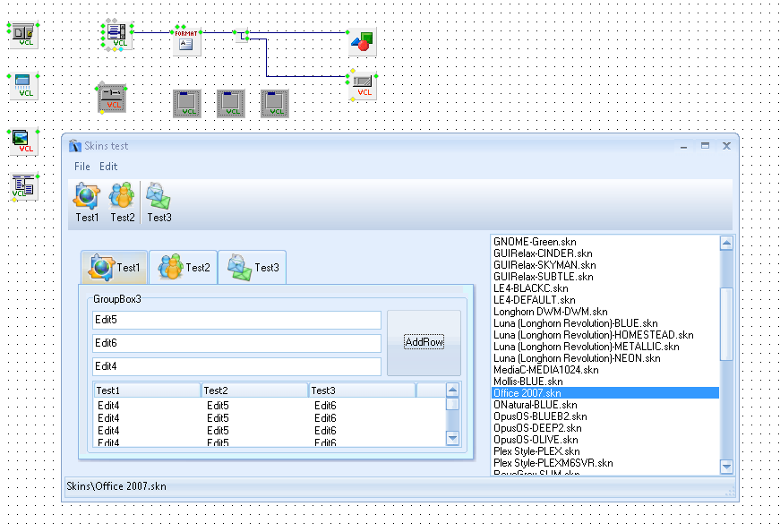Image resolution: width=780 pixels, height=532 pixels.
Task: Select the FORMAT component node
Action: click(x=186, y=41)
